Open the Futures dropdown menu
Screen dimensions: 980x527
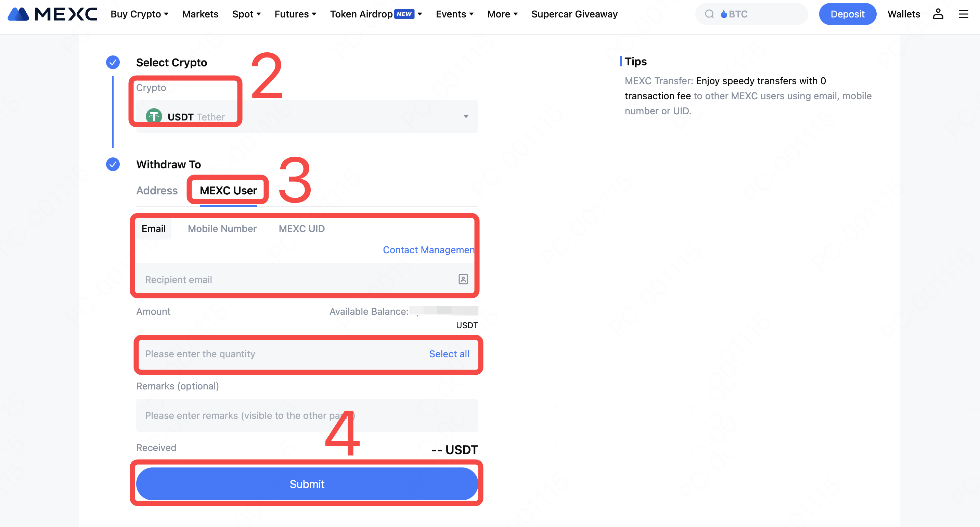pyautogui.click(x=295, y=14)
